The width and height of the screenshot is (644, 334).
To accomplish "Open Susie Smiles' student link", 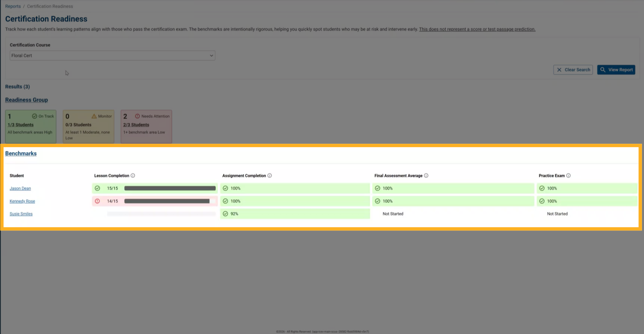I will pyautogui.click(x=21, y=214).
